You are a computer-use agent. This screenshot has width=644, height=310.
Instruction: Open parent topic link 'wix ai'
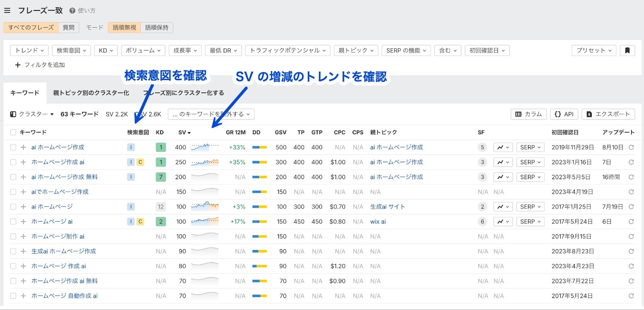click(x=378, y=221)
